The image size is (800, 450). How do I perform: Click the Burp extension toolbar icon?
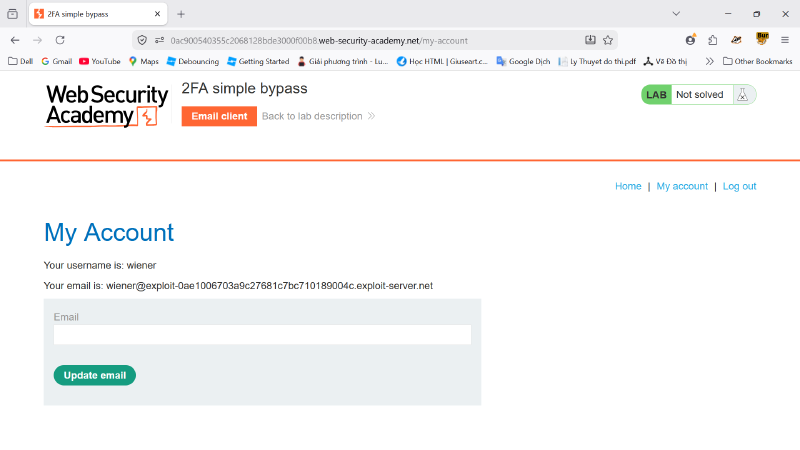pos(762,39)
